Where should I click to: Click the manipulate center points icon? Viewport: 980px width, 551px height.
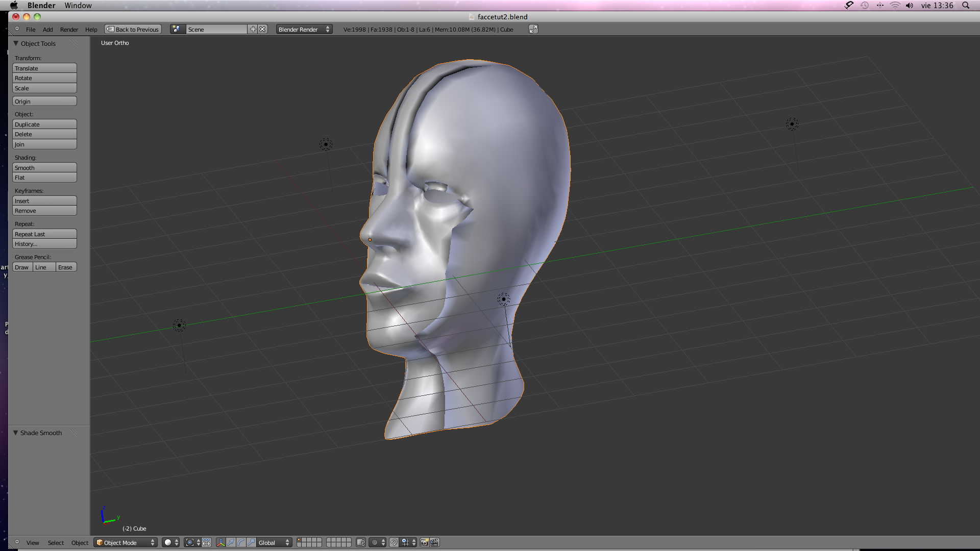tap(206, 542)
